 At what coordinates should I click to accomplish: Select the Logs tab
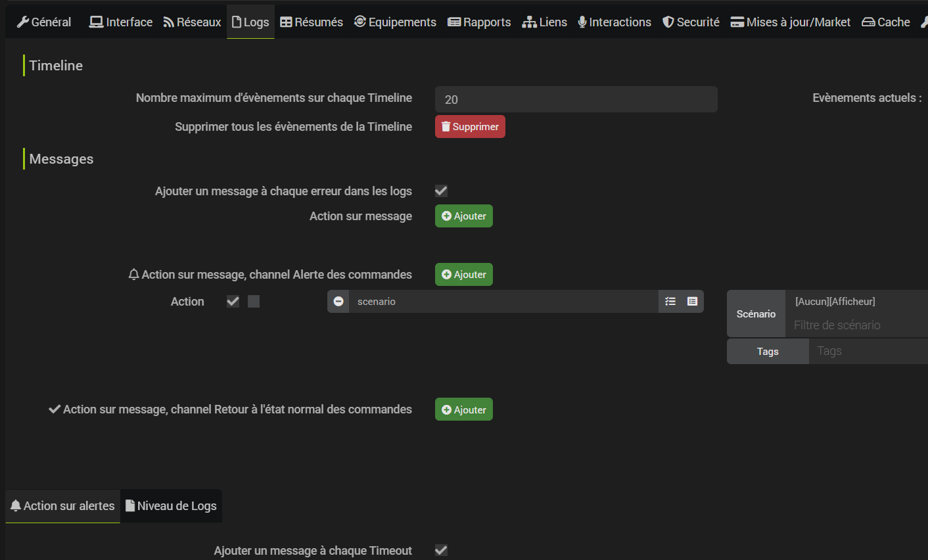click(250, 22)
